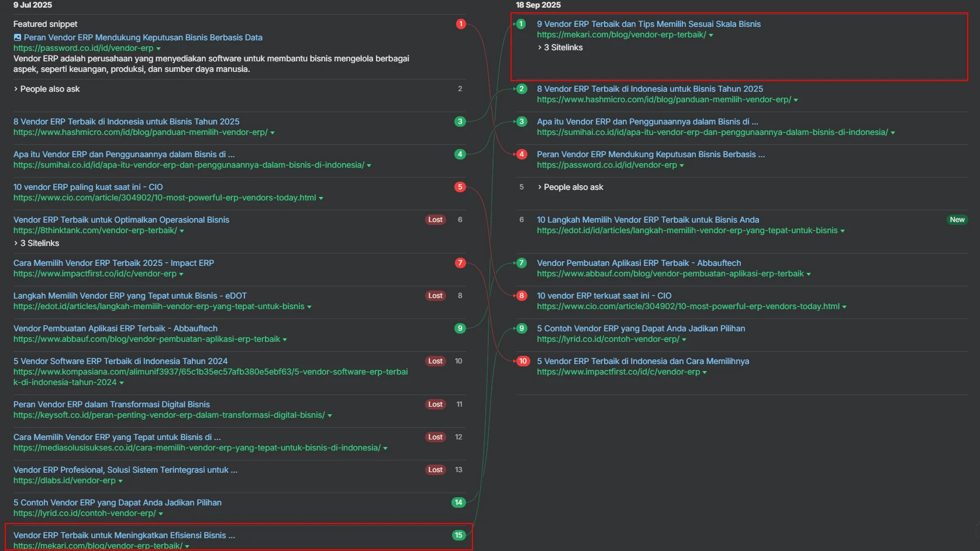The image size is (980, 551).
Task: Open the dropdown caret after the impactfirst URL, 9 Jul
Action: point(181,274)
